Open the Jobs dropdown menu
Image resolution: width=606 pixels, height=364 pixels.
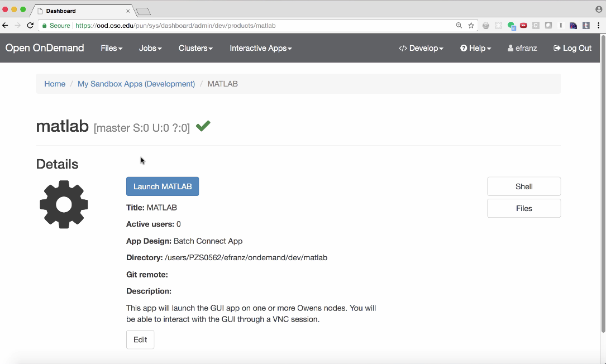[x=150, y=49]
